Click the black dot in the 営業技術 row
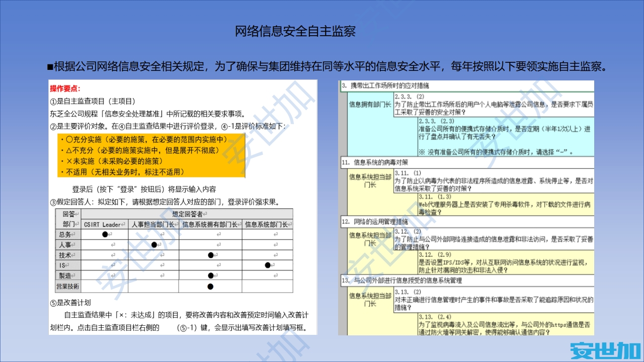Image resolution: width=644 pixels, height=362 pixels. coord(210,287)
